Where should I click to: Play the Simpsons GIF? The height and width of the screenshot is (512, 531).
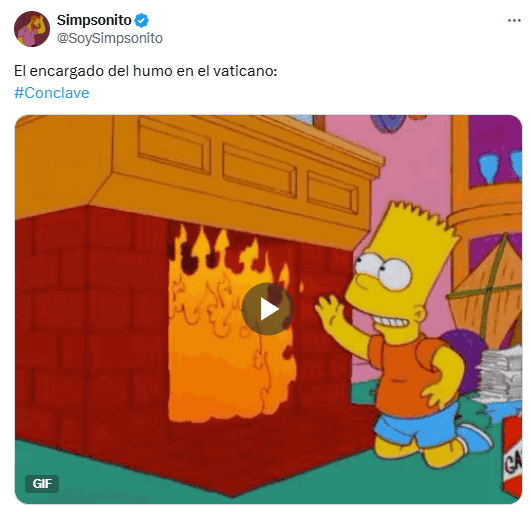click(268, 309)
